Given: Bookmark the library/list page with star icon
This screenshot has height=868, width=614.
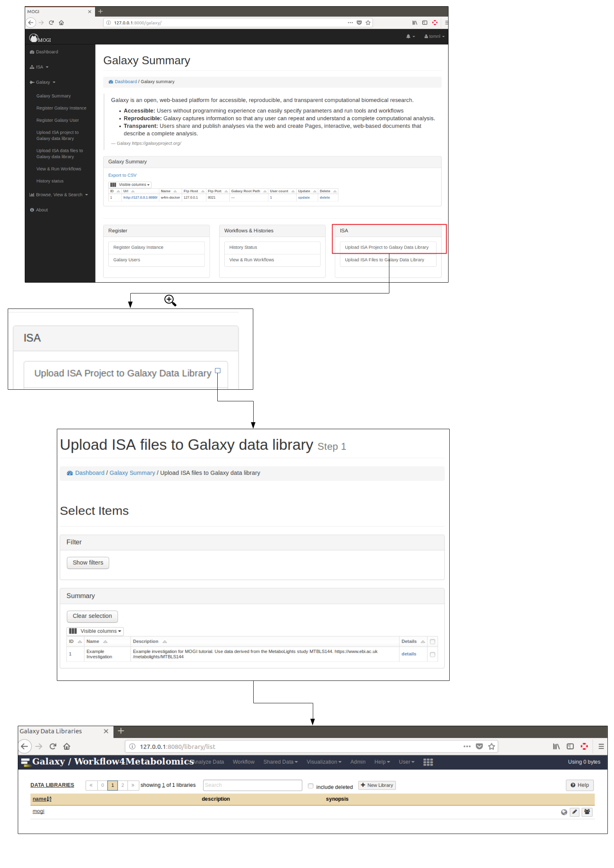Looking at the screenshot, I should pyautogui.click(x=491, y=747).
